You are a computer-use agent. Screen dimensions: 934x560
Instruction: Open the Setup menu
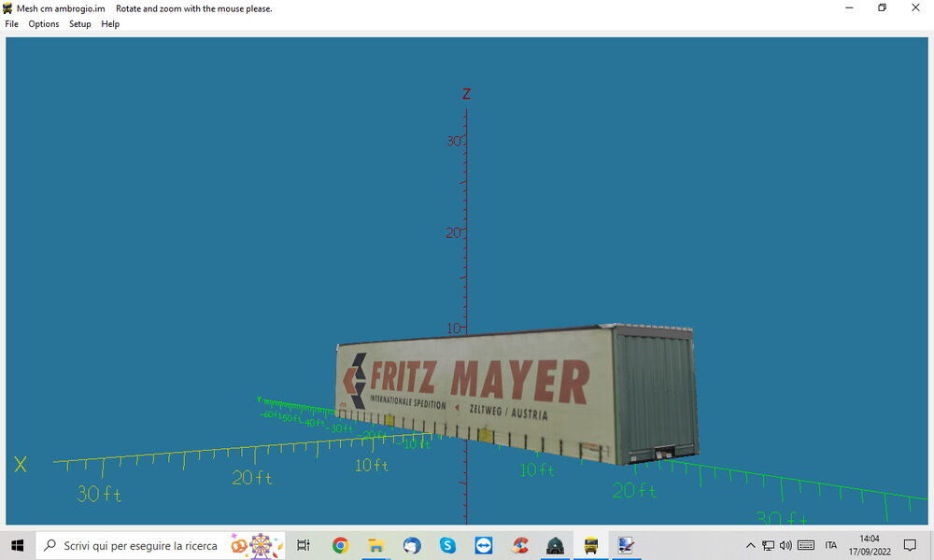point(79,24)
